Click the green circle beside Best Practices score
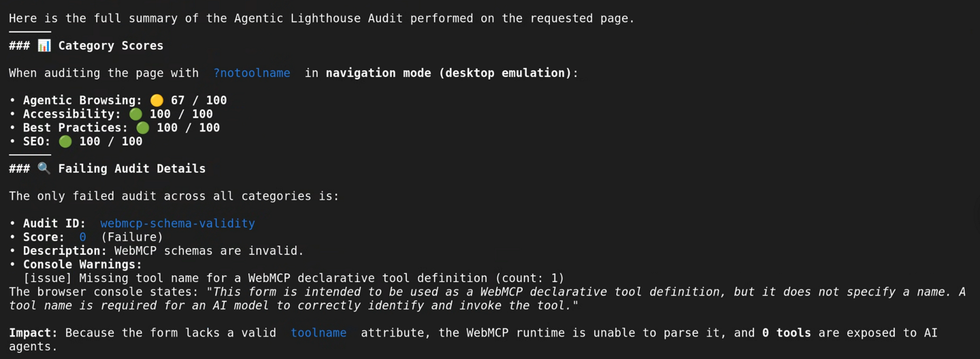The image size is (980, 359). point(143,128)
